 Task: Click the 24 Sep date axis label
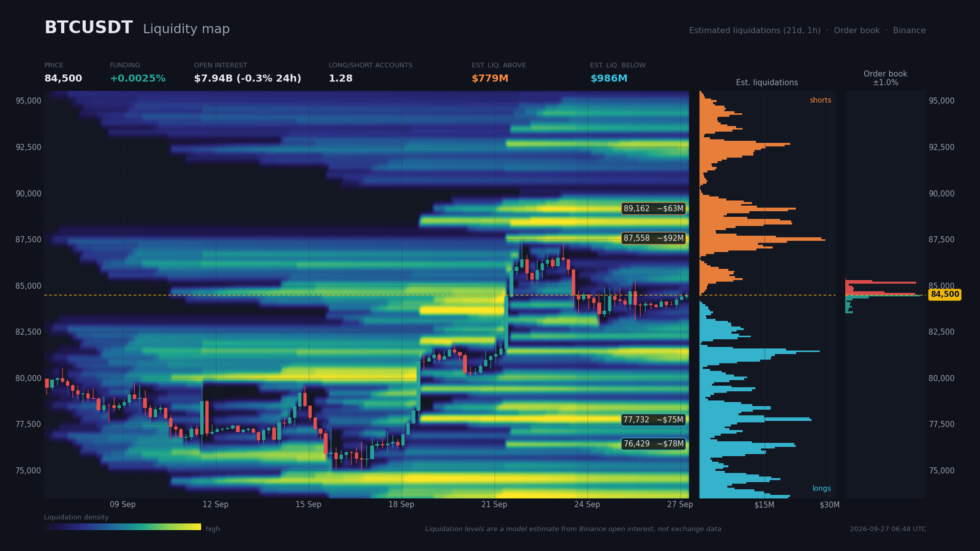[x=587, y=504]
